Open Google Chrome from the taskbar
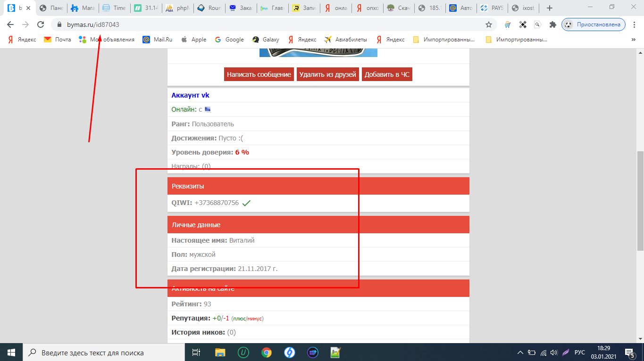The image size is (644, 361). (267, 352)
